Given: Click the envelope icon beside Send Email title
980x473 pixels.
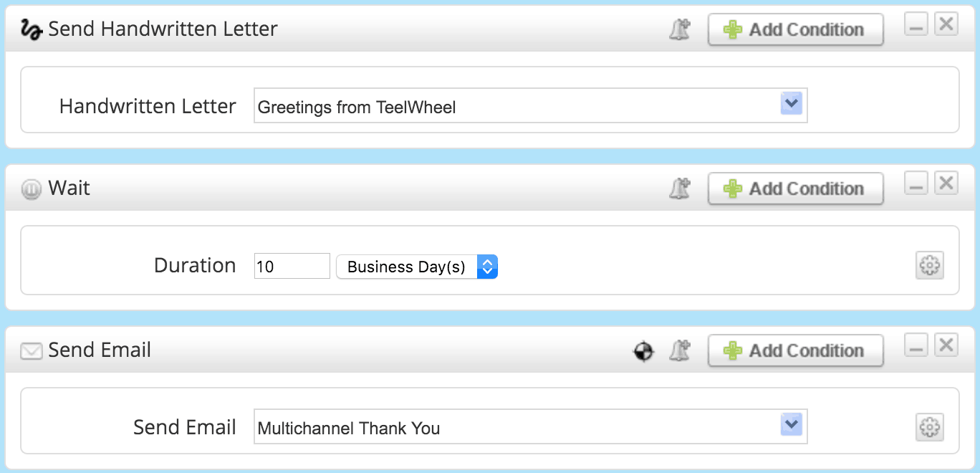Looking at the screenshot, I should [x=31, y=351].
